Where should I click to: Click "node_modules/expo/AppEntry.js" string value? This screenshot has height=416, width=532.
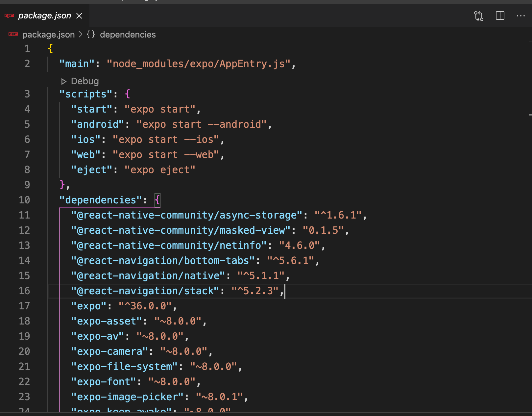[x=199, y=64]
